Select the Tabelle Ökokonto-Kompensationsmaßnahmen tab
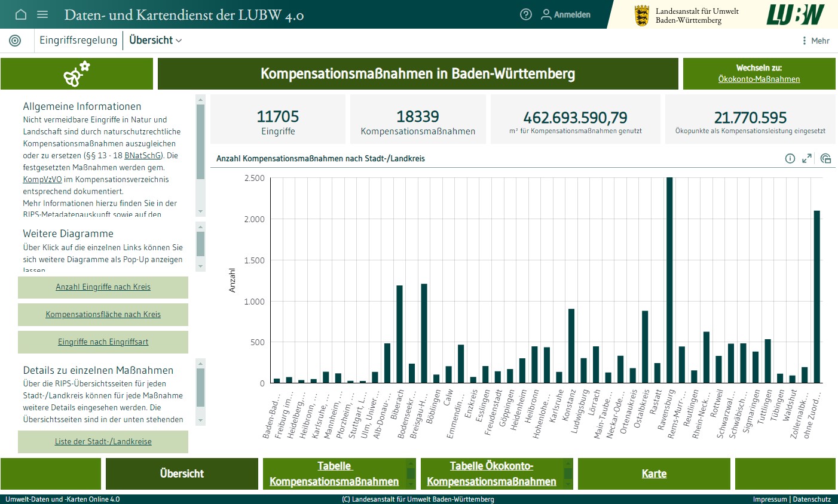 coord(491,474)
